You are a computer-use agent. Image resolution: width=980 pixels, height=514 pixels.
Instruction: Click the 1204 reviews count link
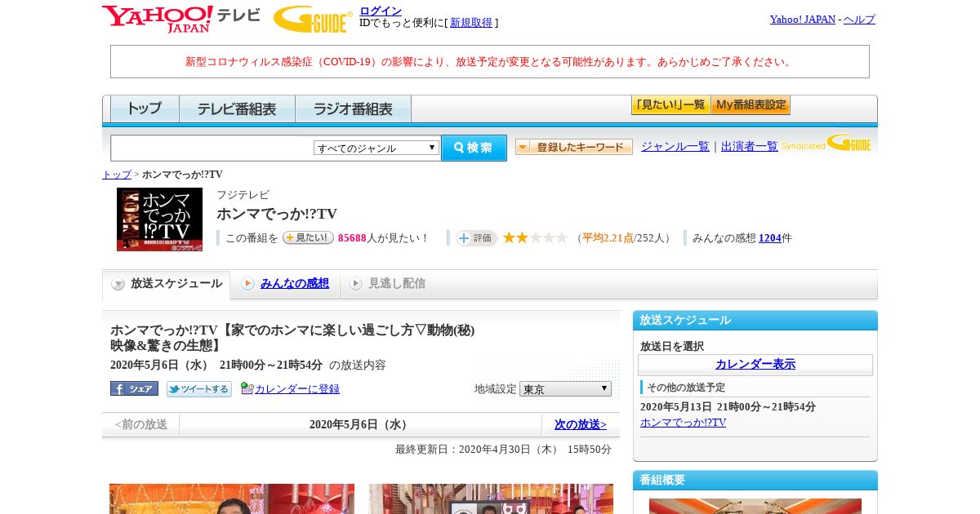tap(770, 238)
